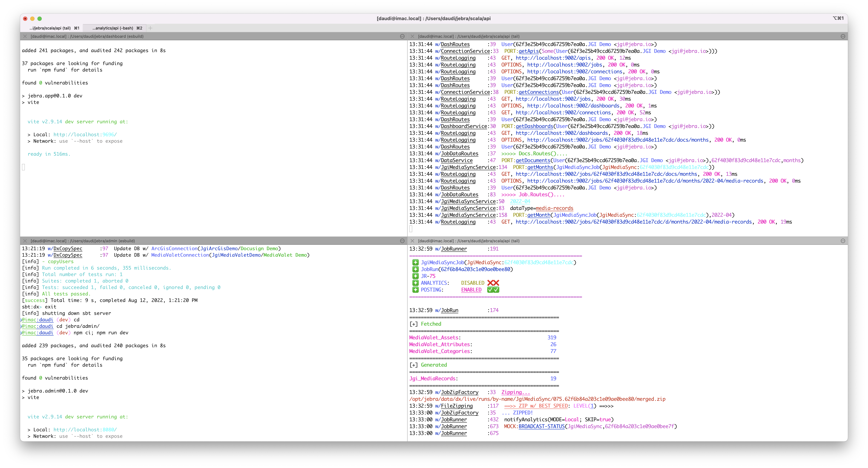Open options menu of bottom-right tail pane
This screenshot has width=868, height=468.
pyautogui.click(x=843, y=241)
